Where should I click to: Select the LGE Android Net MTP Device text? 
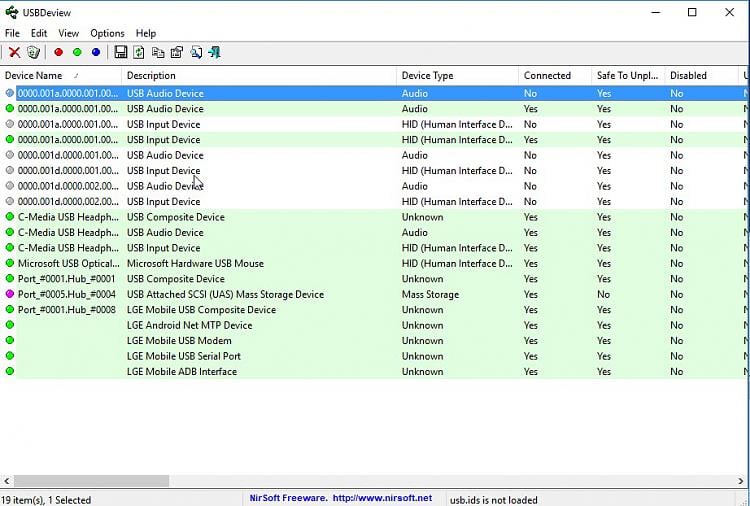point(189,325)
